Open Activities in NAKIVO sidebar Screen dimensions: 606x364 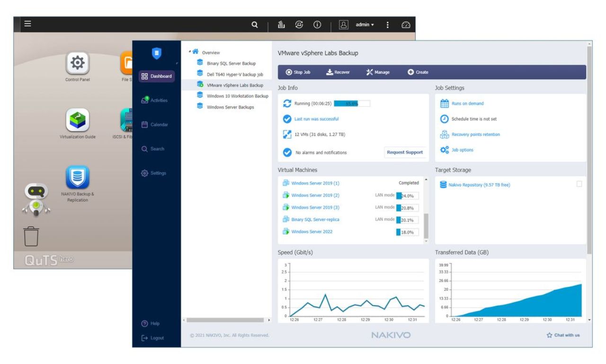coord(154,100)
